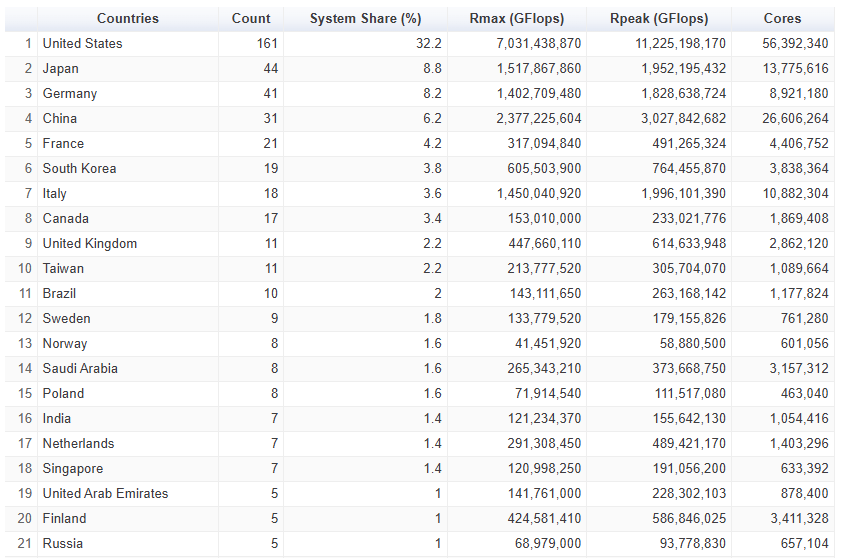Screen dimensions: 860x558
Task: Sort table by Cores header
Action: tap(782, 19)
